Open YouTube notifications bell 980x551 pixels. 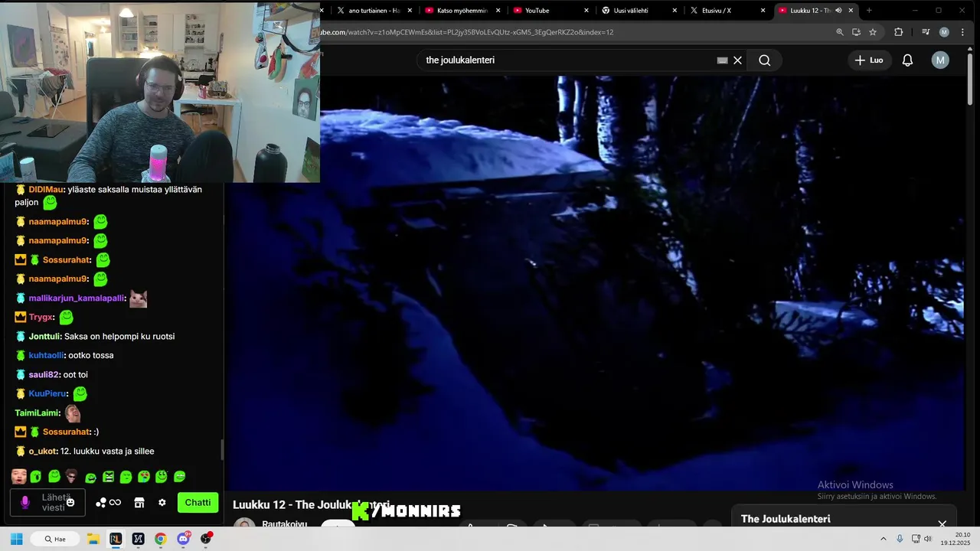tap(907, 60)
